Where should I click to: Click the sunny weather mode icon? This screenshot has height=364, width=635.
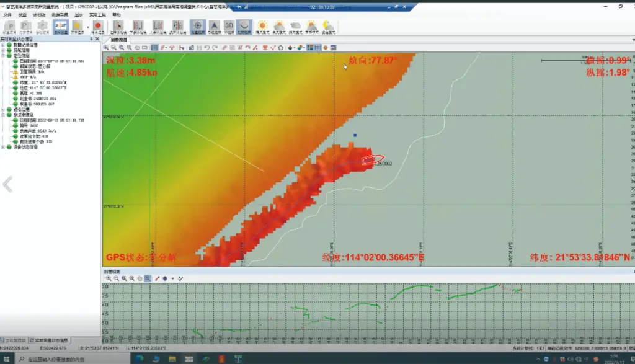coord(262,26)
